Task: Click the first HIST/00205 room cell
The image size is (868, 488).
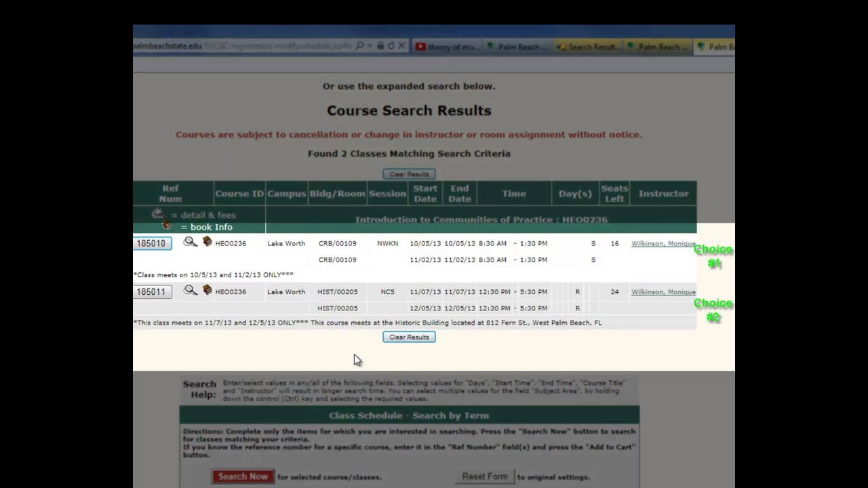Action: (337, 292)
